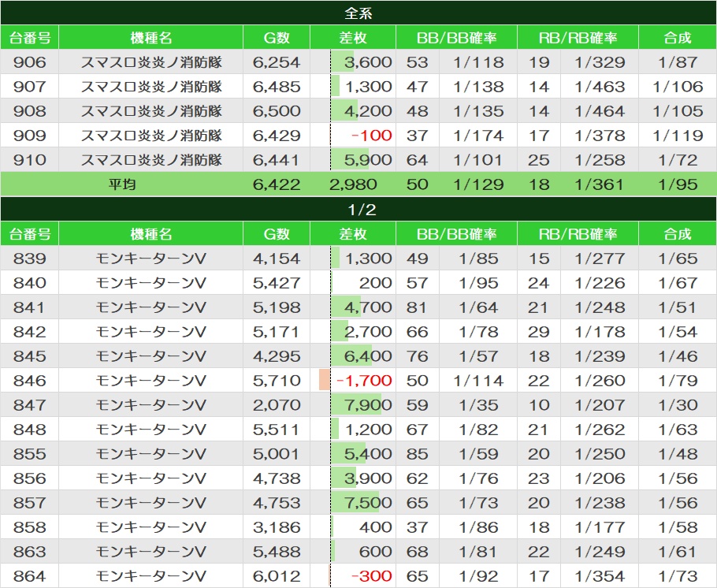Select 差枚 value 7,900 for machine 847

coord(368,405)
